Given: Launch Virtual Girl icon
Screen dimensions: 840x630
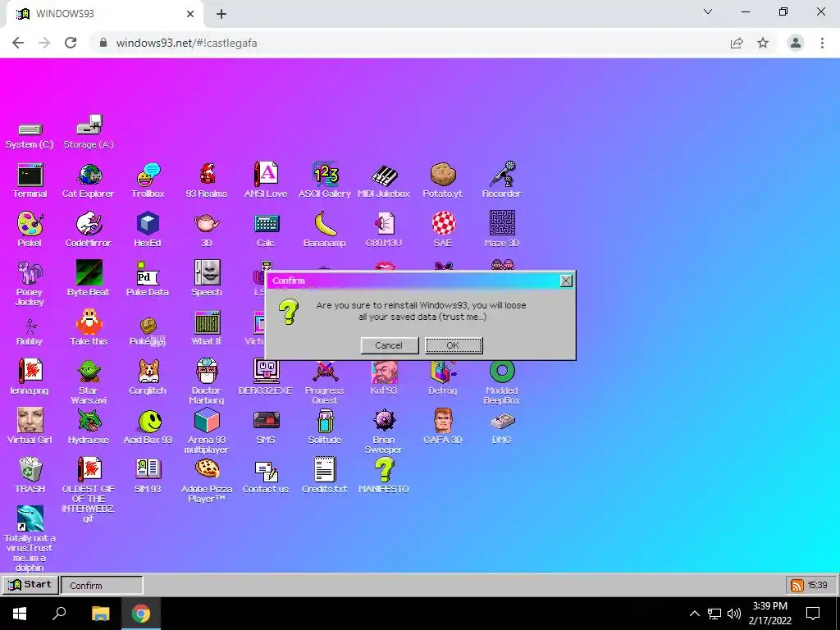Looking at the screenshot, I should pyautogui.click(x=30, y=421).
